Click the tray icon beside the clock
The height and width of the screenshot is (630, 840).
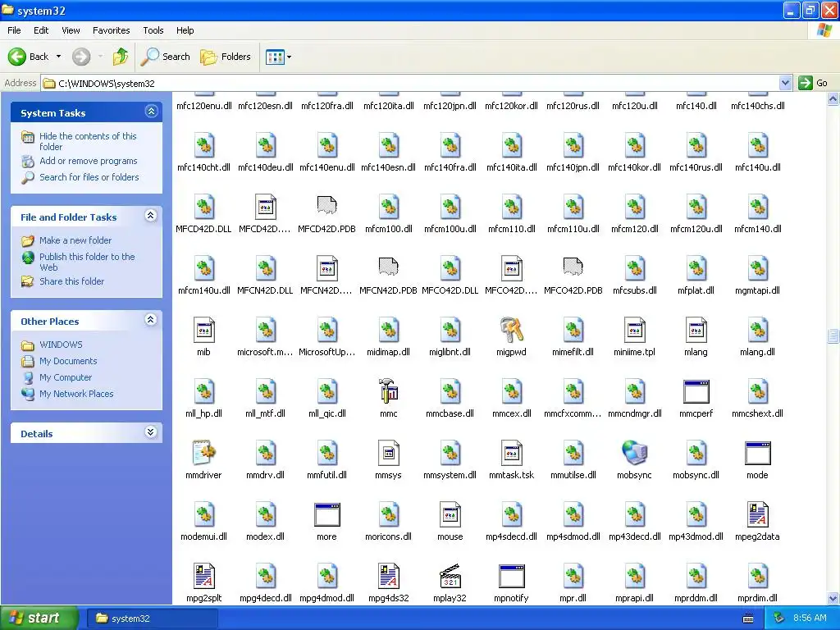(x=779, y=619)
